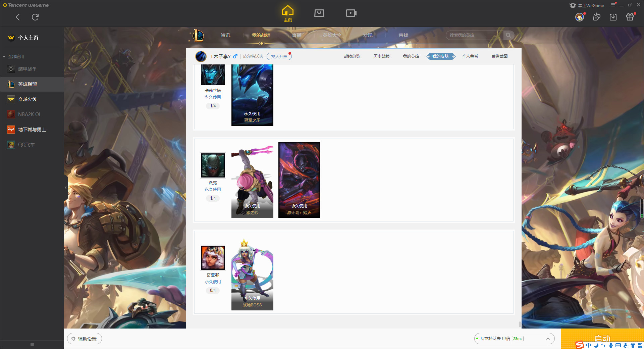This screenshot has height=349, width=644.
Task: Select NBA2K OL in the sidebar
Action: (32, 114)
